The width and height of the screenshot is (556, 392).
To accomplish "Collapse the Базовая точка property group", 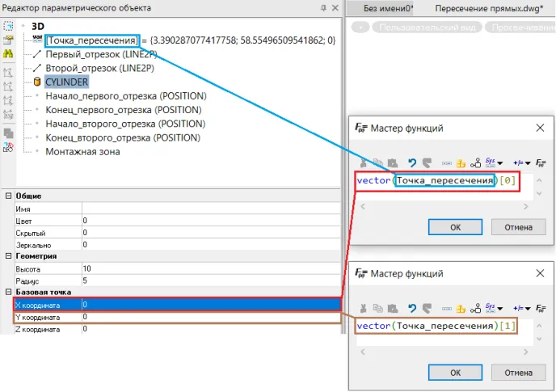I will (8, 293).
